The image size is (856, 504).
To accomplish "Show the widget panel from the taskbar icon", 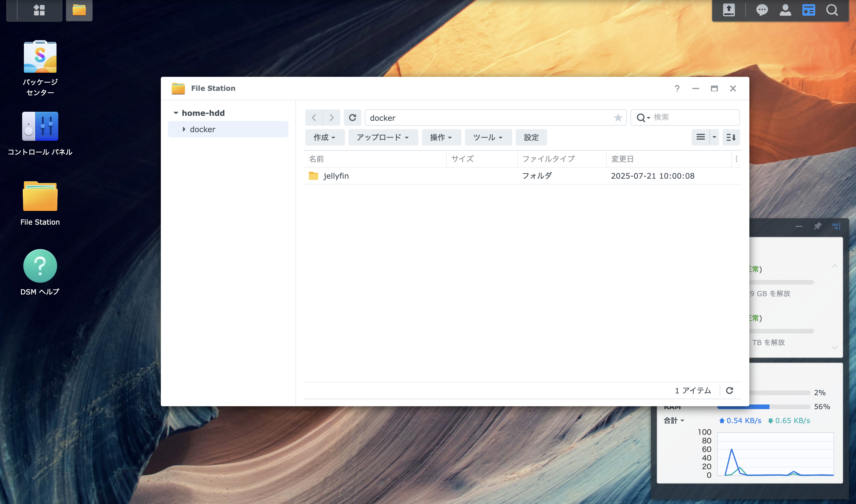I will point(809,10).
